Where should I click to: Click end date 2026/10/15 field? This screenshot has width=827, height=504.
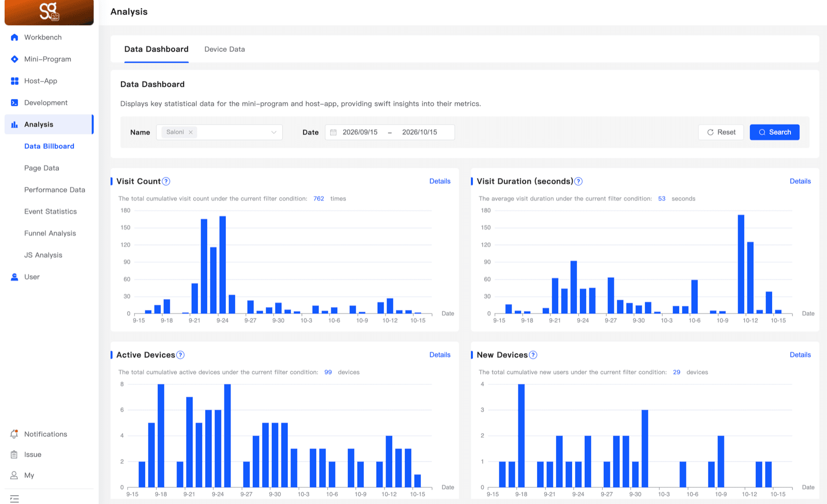(420, 132)
